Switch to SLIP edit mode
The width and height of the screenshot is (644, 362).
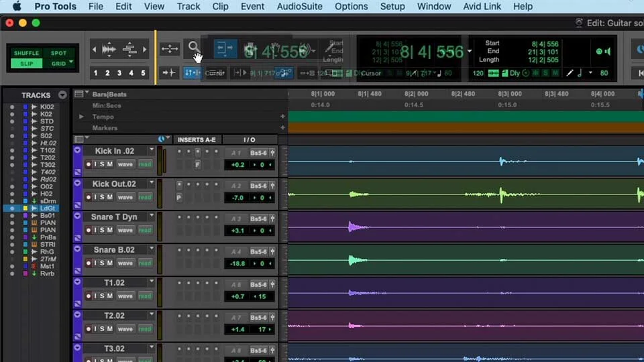coord(26,64)
